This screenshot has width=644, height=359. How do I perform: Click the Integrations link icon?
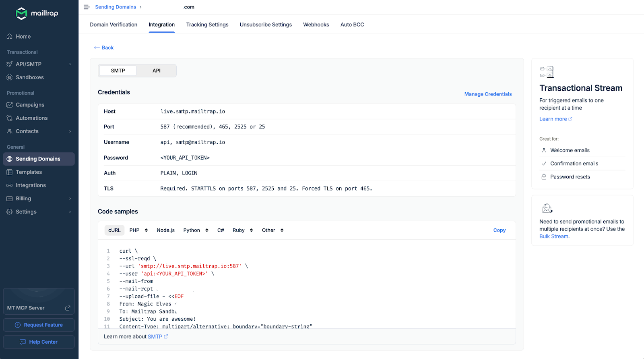coord(10,185)
